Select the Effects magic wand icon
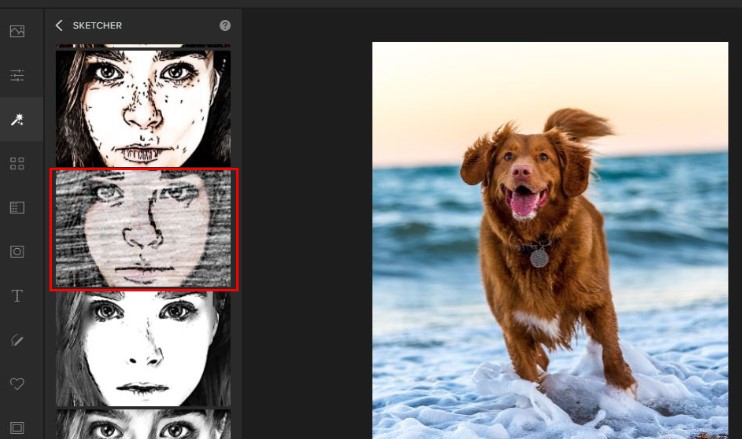 (x=17, y=120)
